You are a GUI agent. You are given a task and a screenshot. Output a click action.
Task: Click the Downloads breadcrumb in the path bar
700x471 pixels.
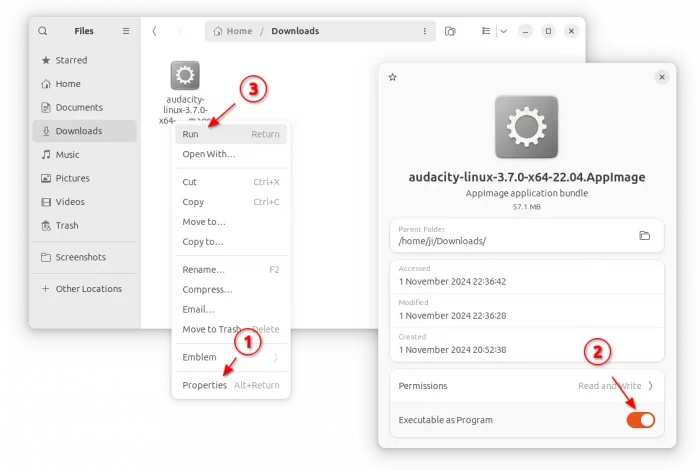coord(295,31)
